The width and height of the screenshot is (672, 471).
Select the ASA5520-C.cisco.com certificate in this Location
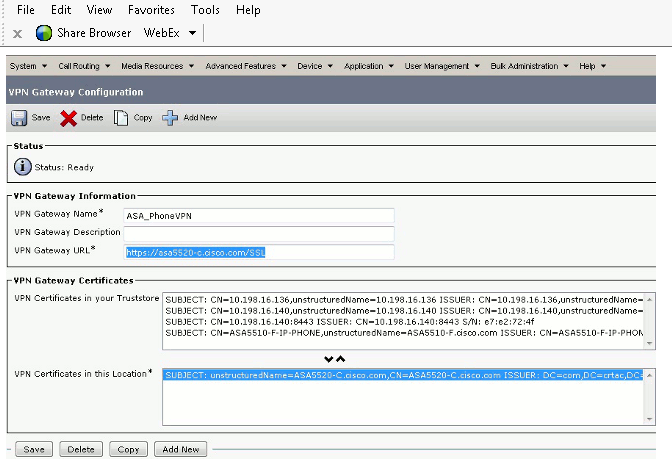pos(404,375)
